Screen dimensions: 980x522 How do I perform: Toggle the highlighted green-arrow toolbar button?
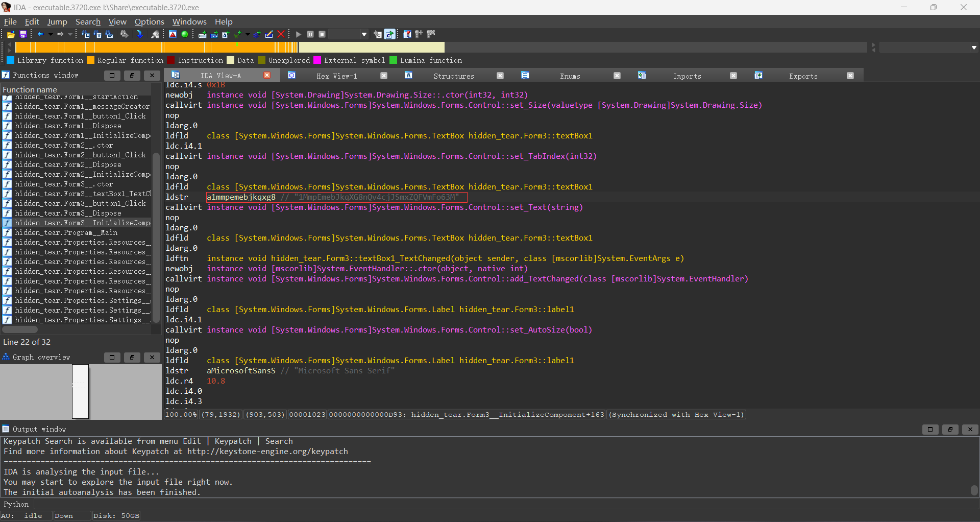click(x=389, y=34)
